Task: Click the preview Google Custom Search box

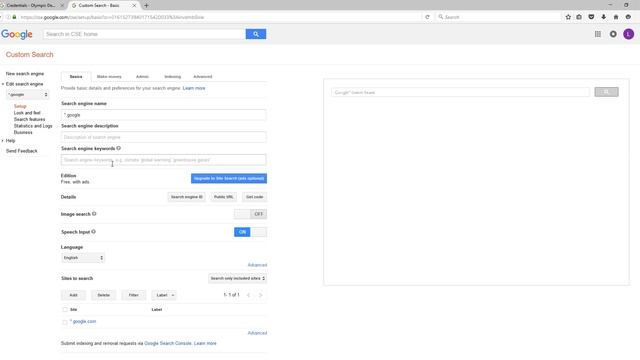Action: 460,92
